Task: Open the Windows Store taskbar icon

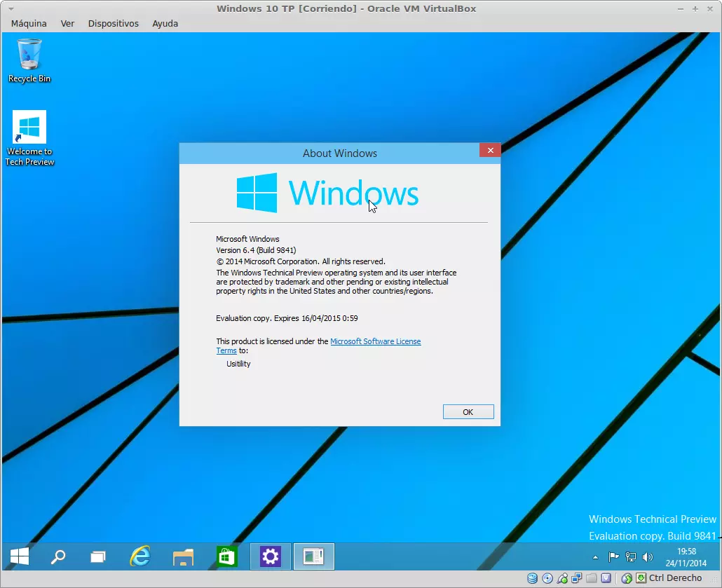Action: tap(226, 556)
